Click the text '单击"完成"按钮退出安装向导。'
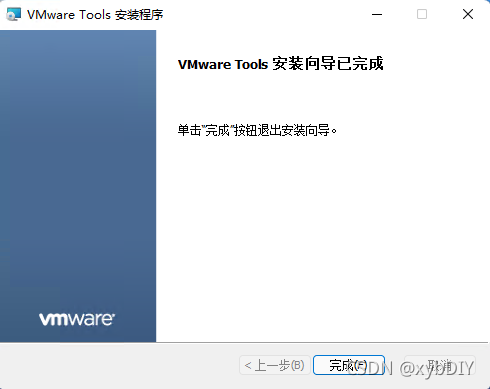The image size is (490, 389). (257, 130)
